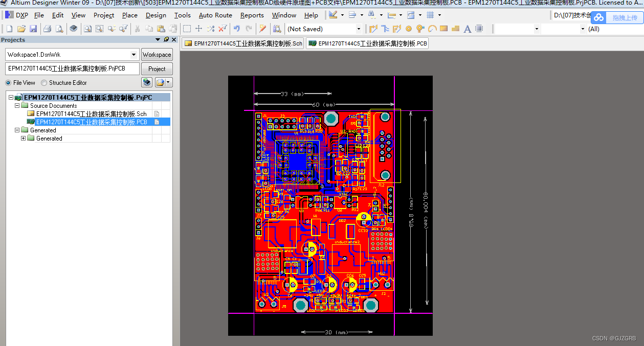Select the Interactive routing tool
The height and width of the screenshot is (346, 644).
coord(373,29)
